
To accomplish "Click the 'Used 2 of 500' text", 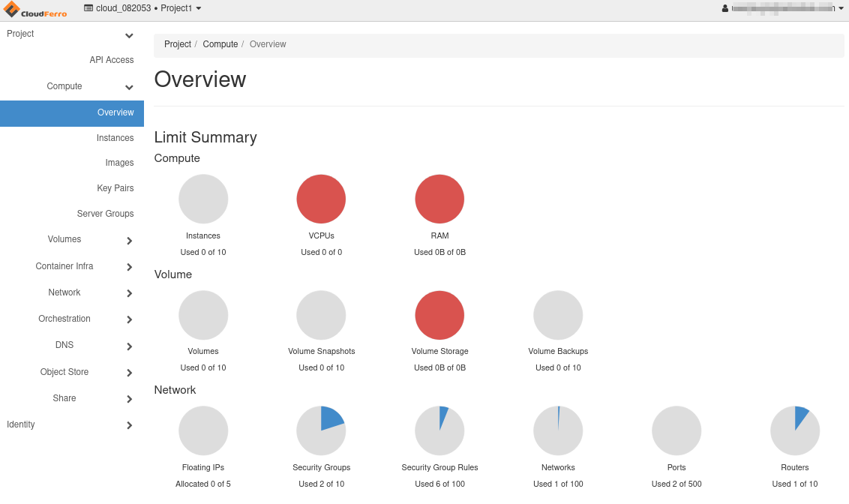I will (676, 484).
